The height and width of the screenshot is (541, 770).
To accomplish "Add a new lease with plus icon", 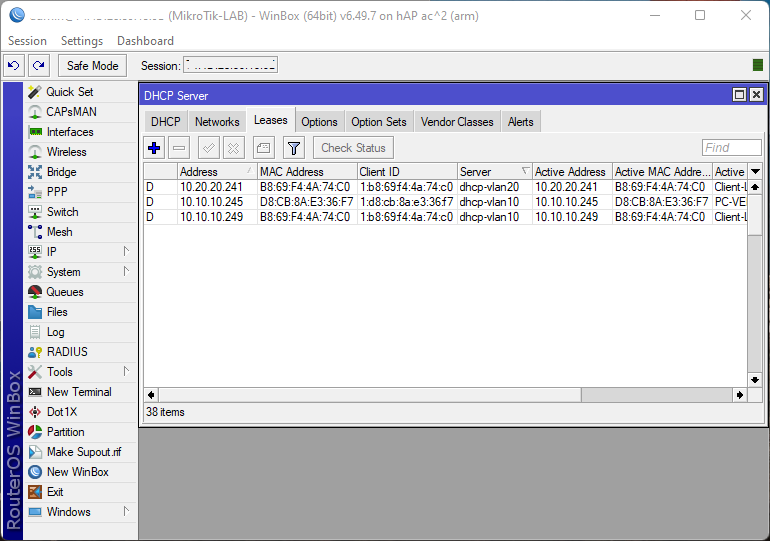I will (154, 148).
